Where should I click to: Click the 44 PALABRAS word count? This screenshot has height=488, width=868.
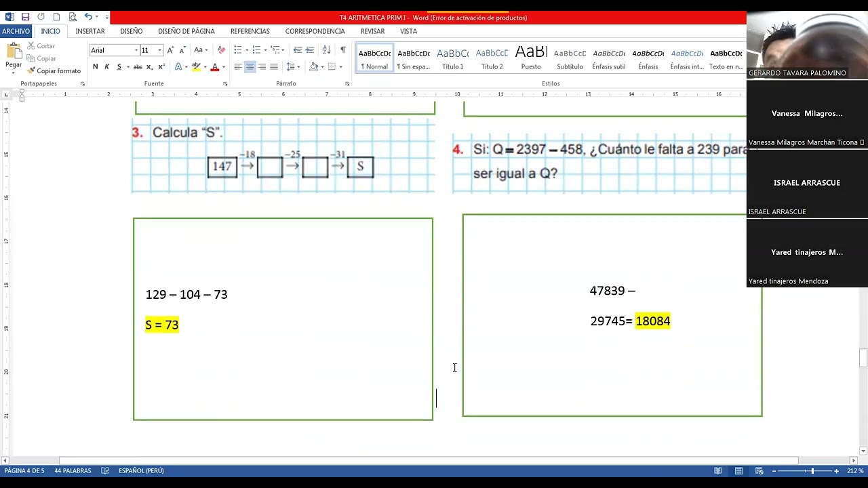click(x=73, y=470)
